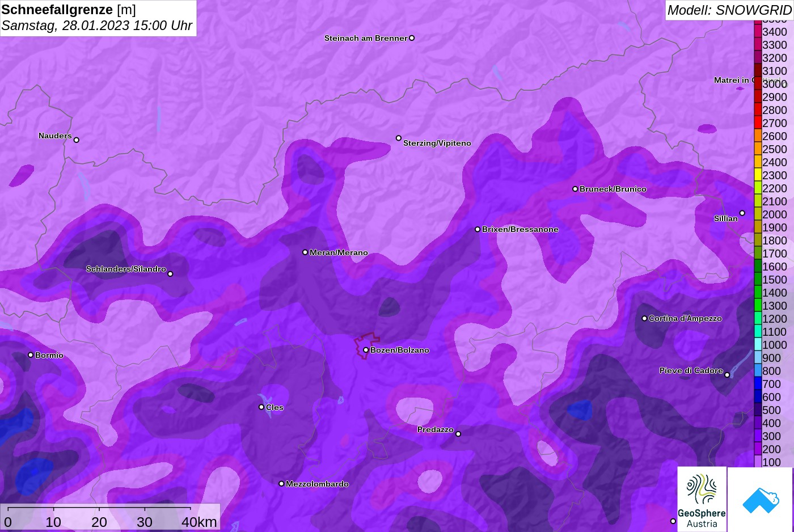Click the Schneefallgrenze [m] title
Screen dimensions: 794x532
tap(69, 10)
